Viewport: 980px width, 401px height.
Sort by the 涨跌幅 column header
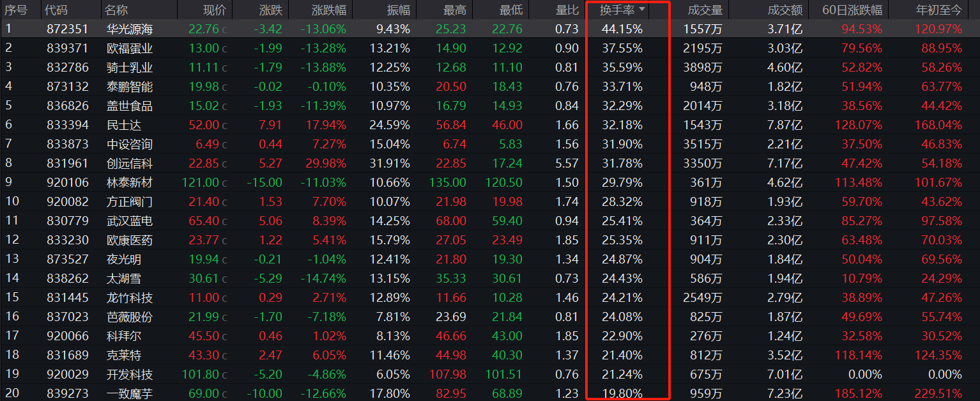pos(329,10)
